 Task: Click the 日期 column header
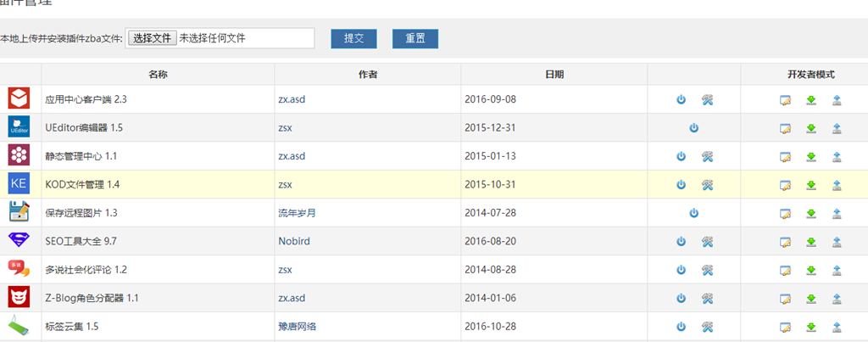point(554,75)
